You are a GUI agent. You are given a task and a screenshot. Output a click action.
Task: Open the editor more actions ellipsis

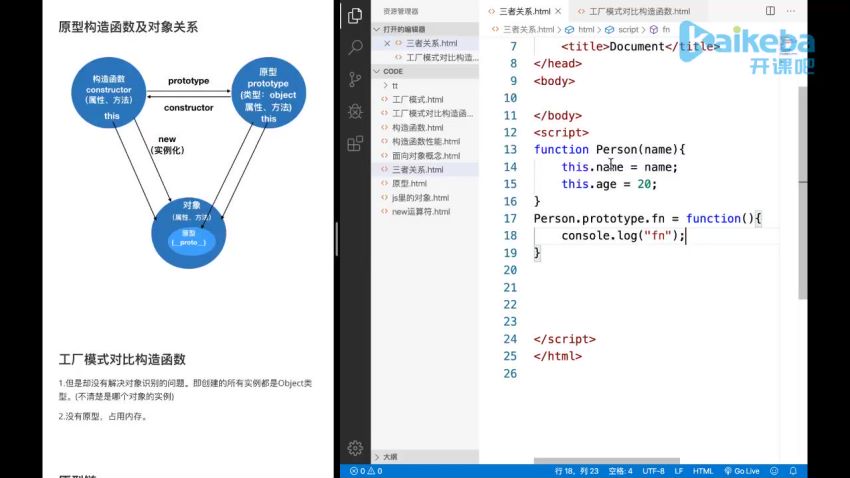(x=791, y=11)
